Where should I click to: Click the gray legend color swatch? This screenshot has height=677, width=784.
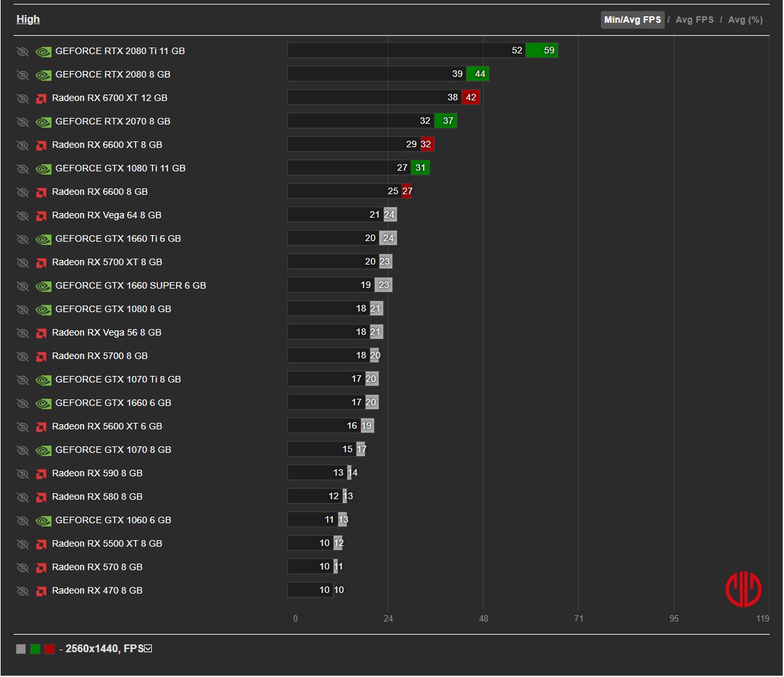pos(21,649)
